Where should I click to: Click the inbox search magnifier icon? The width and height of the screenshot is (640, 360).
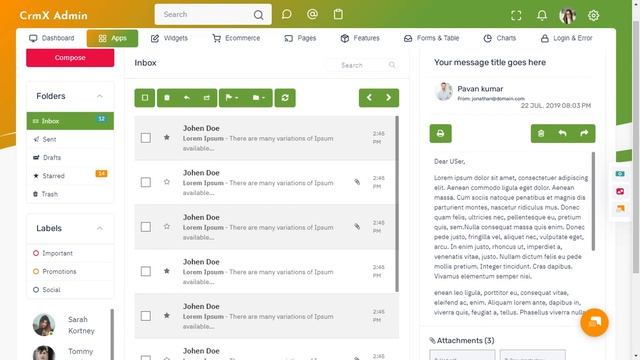coord(392,65)
